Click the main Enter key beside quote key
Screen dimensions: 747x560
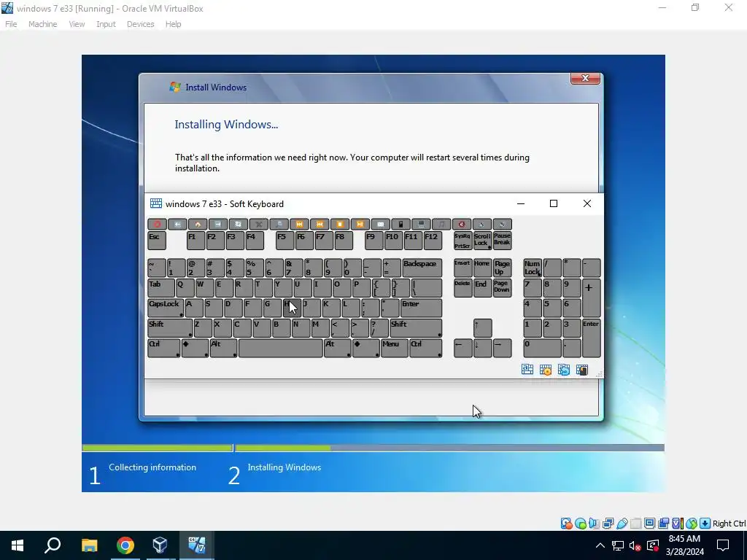421,308
